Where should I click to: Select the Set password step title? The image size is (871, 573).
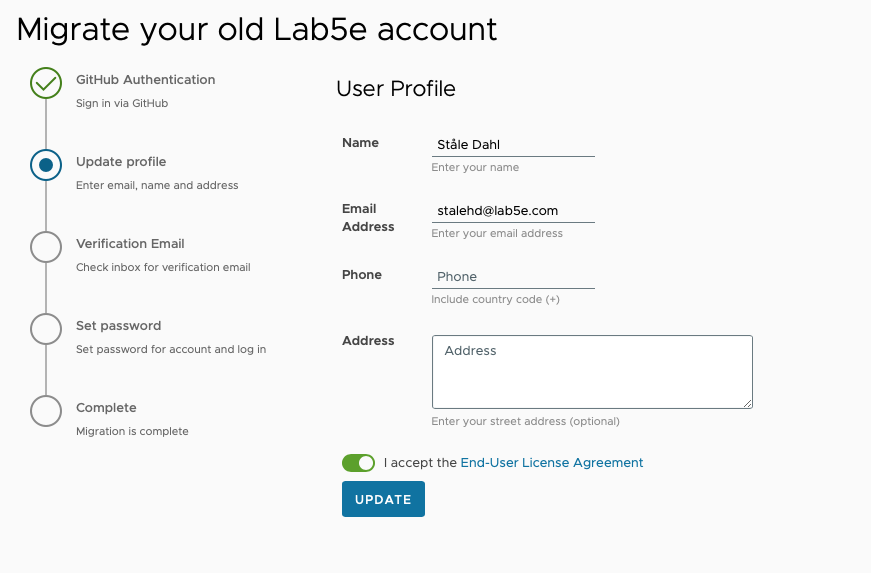coord(118,326)
